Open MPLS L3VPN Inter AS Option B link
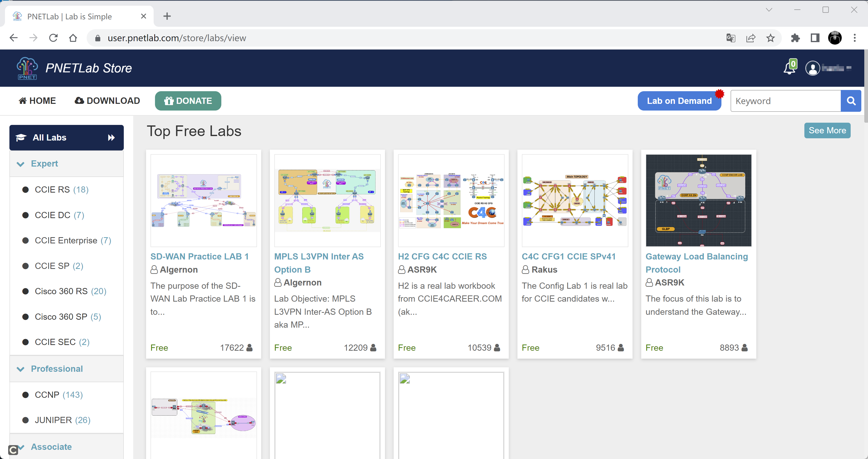868x459 pixels. tap(318, 263)
